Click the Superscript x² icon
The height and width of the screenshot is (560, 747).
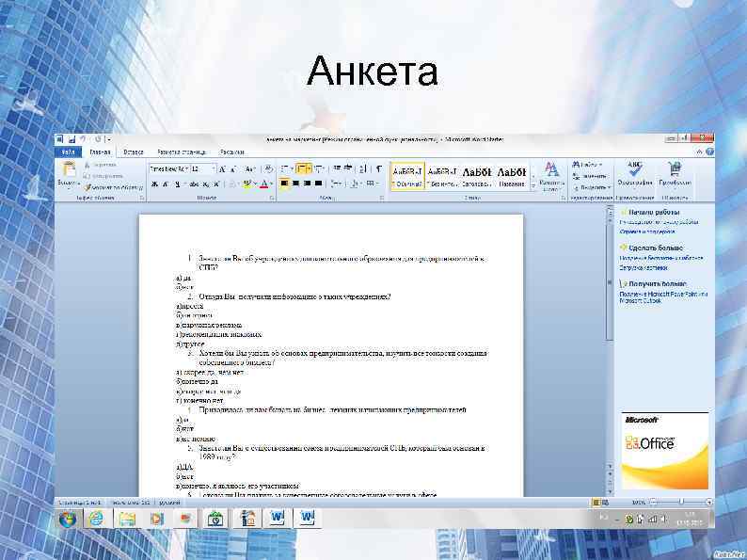pos(216,184)
